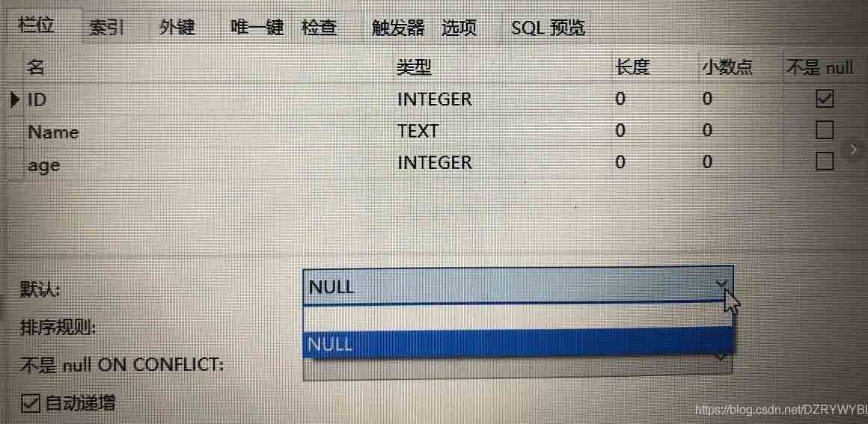Image resolution: width=868 pixels, height=424 pixels.
Task: Open the 检查 tab
Action: [320, 27]
